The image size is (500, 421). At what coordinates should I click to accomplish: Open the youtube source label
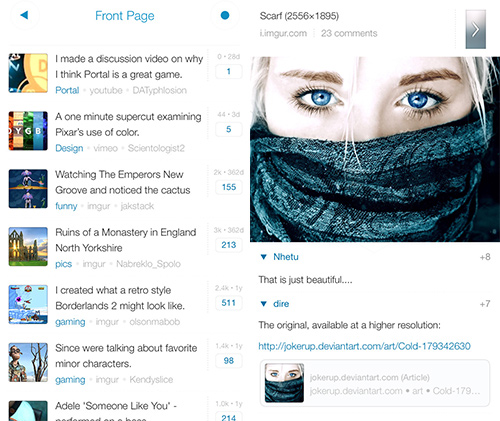pos(106,90)
